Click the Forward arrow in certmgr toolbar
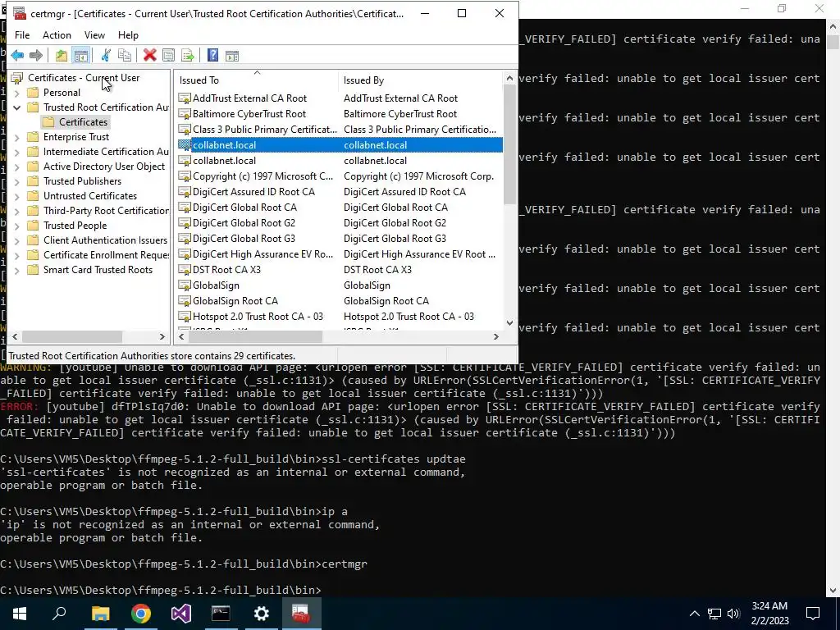The image size is (840, 630). click(36, 55)
